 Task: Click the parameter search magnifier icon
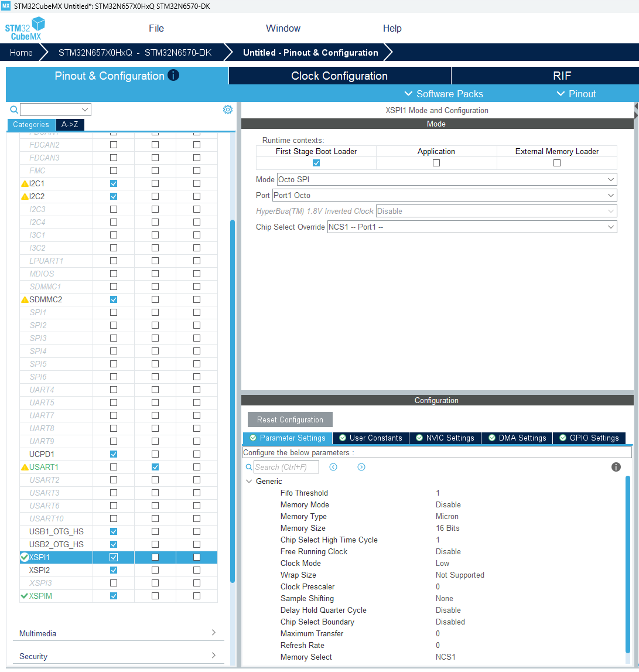coord(248,467)
